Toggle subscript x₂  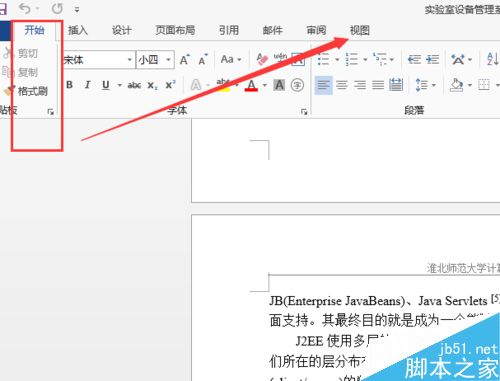tap(152, 85)
